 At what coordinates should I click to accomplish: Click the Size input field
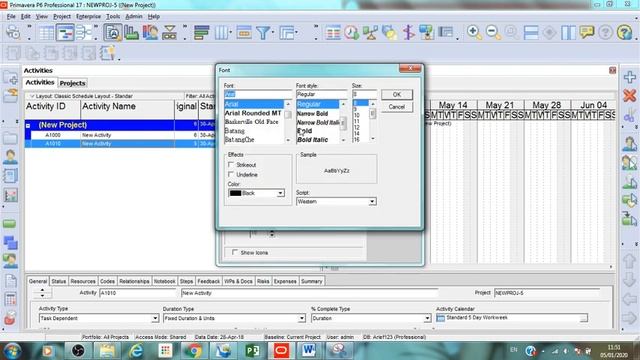click(364, 94)
